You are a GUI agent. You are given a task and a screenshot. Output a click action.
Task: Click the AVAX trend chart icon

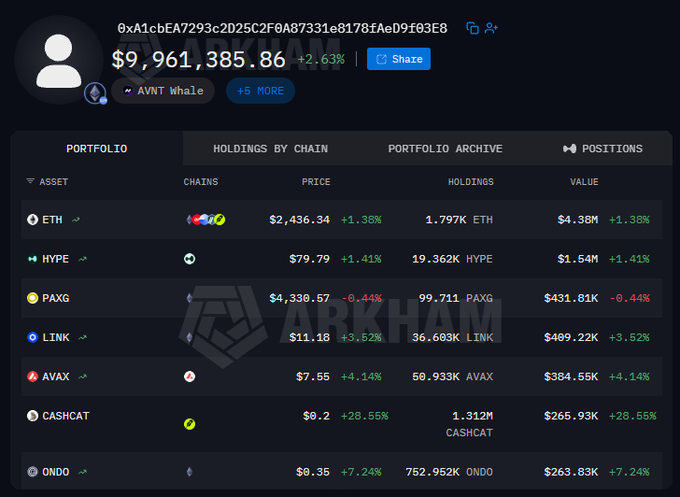coord(82,377)
